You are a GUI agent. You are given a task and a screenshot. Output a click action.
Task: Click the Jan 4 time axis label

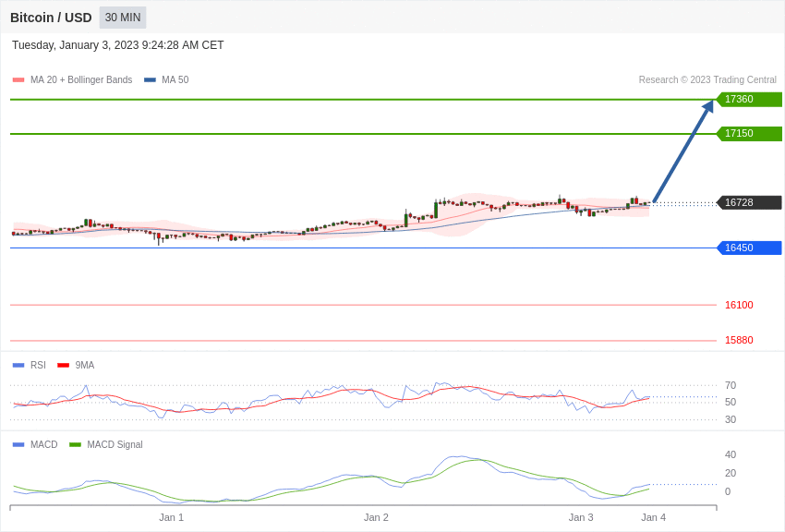pos(653,517)
